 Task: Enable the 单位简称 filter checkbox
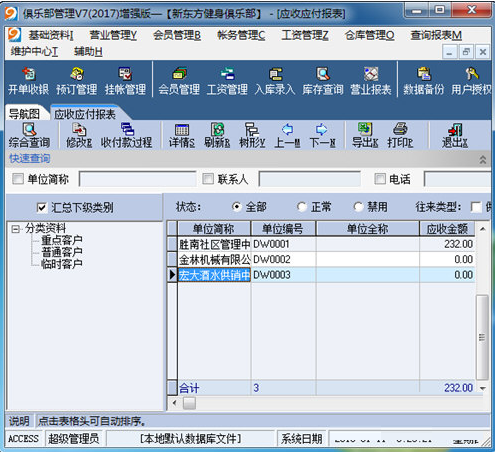point(18,179)
